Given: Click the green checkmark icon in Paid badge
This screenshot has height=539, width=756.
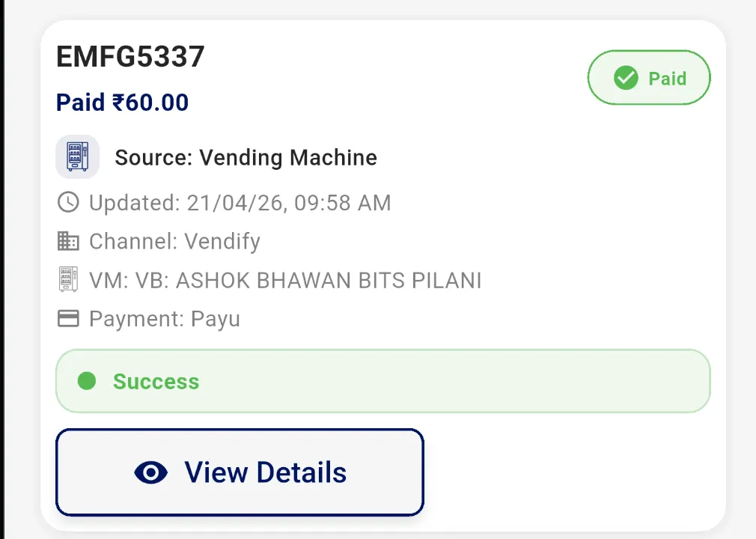Looking at the screenshot, I should click(625, 78).
